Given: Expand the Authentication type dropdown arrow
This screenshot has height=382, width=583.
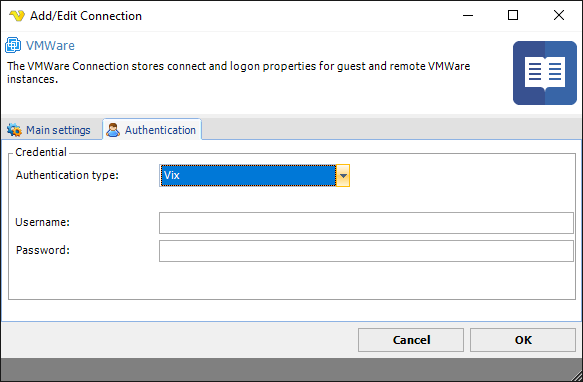Looking at the screenshot, I should [x=343, y=175].
